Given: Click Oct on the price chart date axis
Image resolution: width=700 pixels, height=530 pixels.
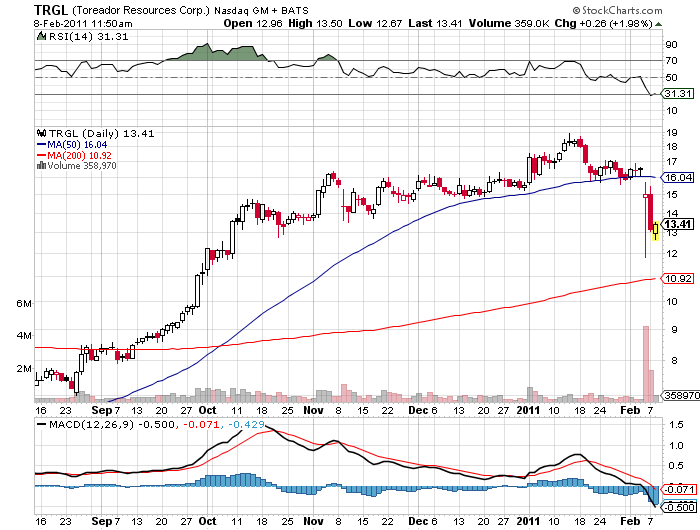Looking at the screenshot, I should pyautogui.click(x=208, y=410).
